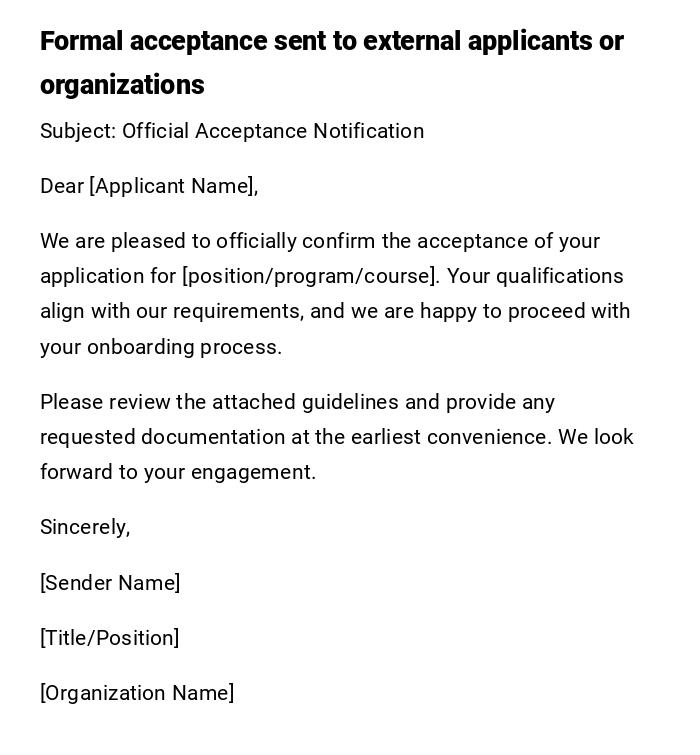700x755 pixels.
Task: Click the '[Sender Name]' placeholder
Action: [x=110, y=583]
